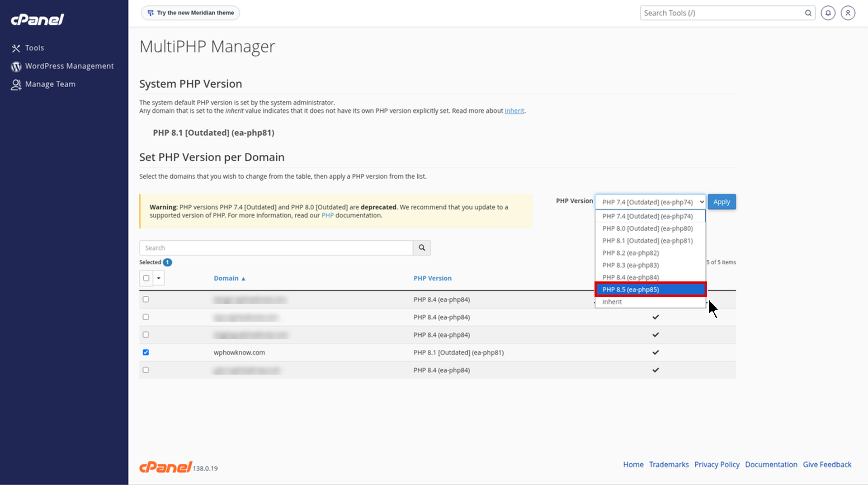This screenshot has height=485, width=868.
Task: Focus the domain Search input field
Action: (276, 248)
